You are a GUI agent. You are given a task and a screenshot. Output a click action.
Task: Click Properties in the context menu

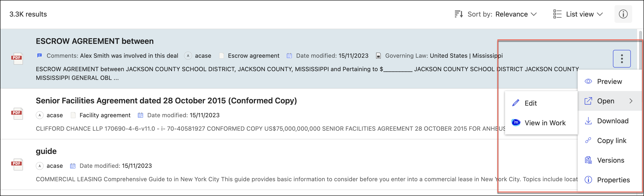click(613, 180)
